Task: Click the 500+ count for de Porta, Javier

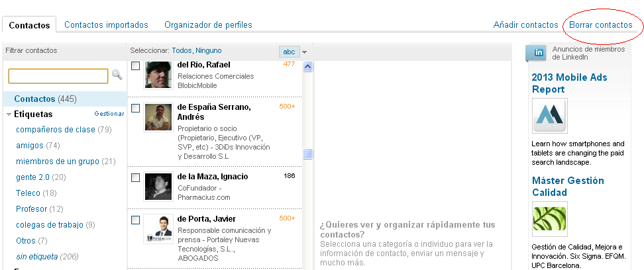Action: pyautogui.click(x=287, y=218)
